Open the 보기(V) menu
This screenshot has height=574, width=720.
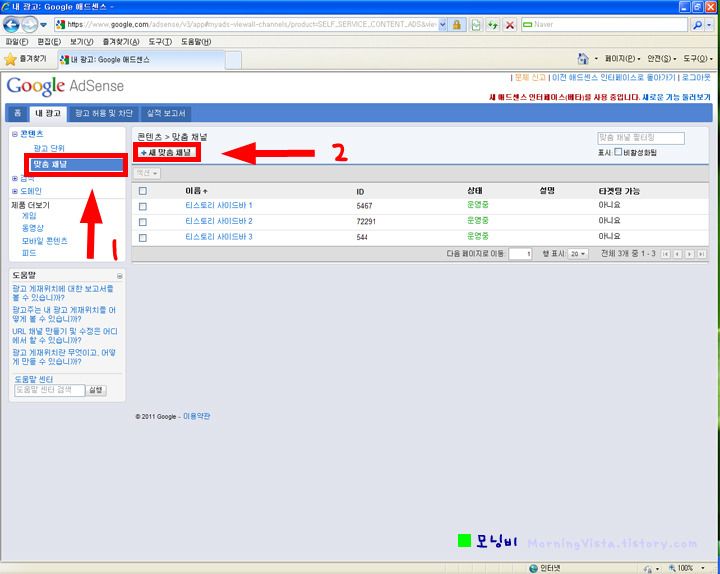click(81, 42)
